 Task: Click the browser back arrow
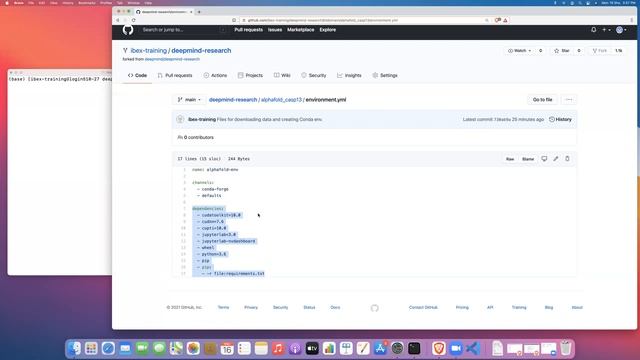coord(118,20)
